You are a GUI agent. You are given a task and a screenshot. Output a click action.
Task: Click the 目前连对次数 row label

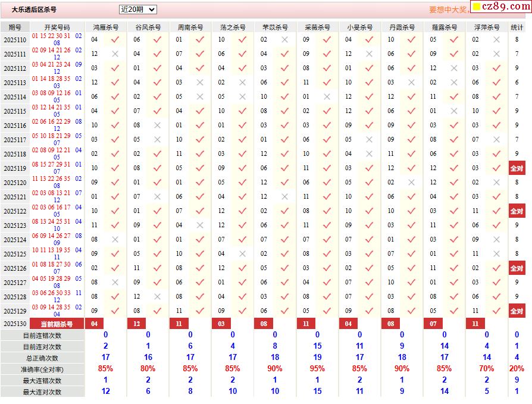coord(42,346)
